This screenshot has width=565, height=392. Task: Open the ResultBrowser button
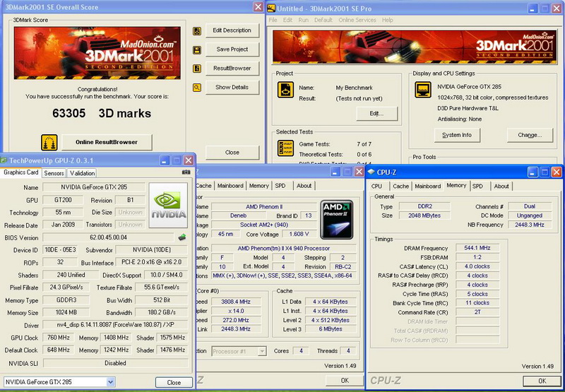coord(232,68)
